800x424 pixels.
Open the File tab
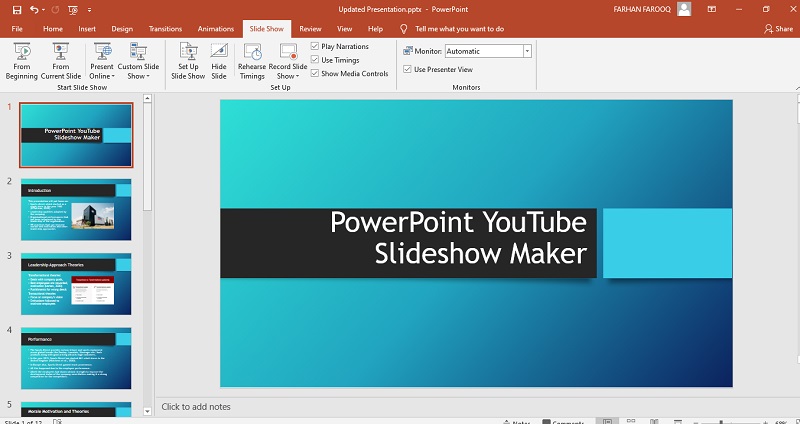pyautogui.click(x=17, y=29)
